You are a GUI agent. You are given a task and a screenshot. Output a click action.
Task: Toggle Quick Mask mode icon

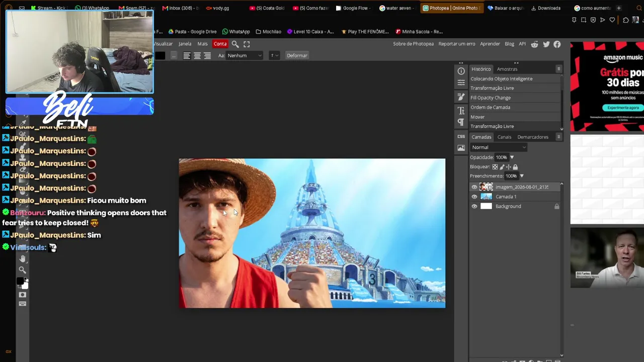coord(22,295)
